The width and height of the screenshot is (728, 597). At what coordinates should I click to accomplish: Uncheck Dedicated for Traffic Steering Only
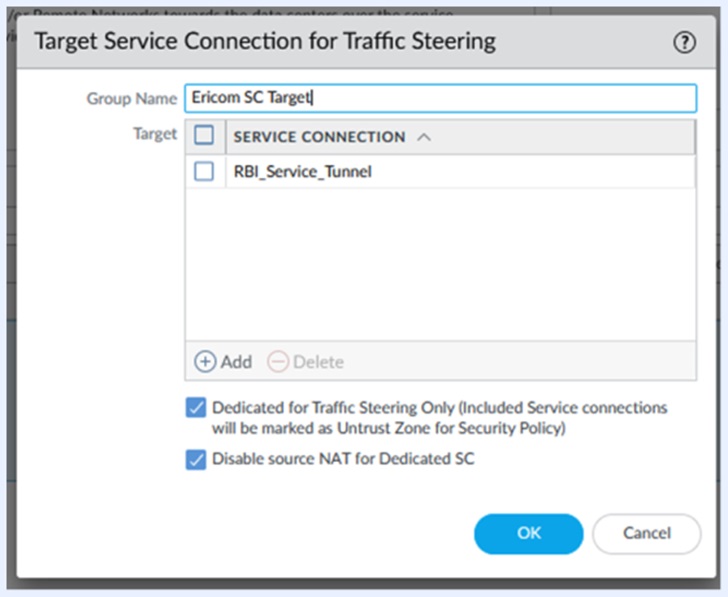[x=196, y=408]
